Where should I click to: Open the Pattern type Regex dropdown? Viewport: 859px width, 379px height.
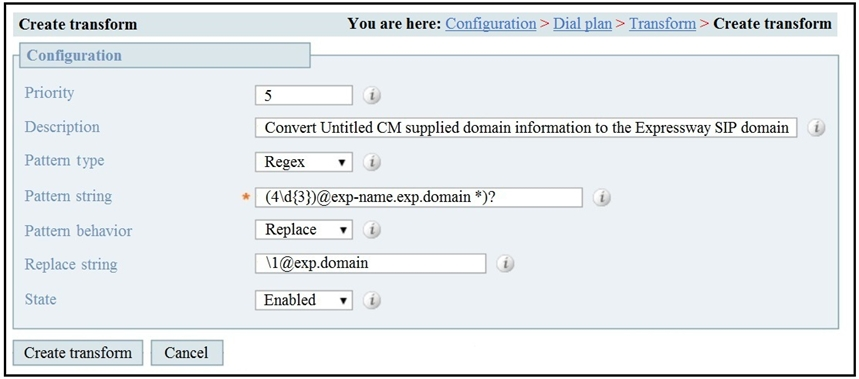coord(304,162)
